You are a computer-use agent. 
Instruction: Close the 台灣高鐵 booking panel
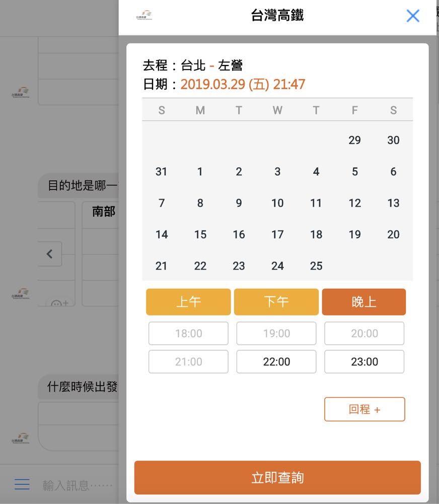413,16
